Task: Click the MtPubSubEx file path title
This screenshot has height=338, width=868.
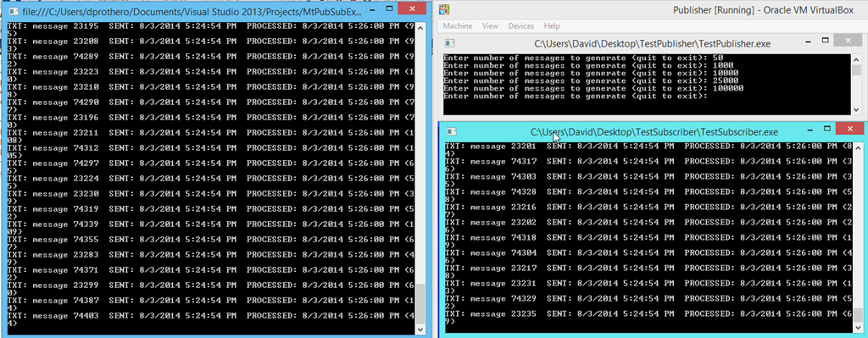Action: [192, 11]
